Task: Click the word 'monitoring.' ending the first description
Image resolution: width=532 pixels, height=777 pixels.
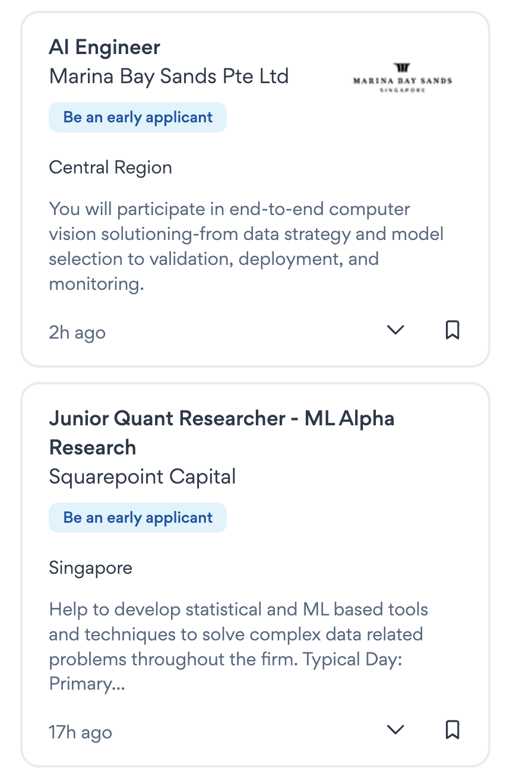Action: click(96, 284)
